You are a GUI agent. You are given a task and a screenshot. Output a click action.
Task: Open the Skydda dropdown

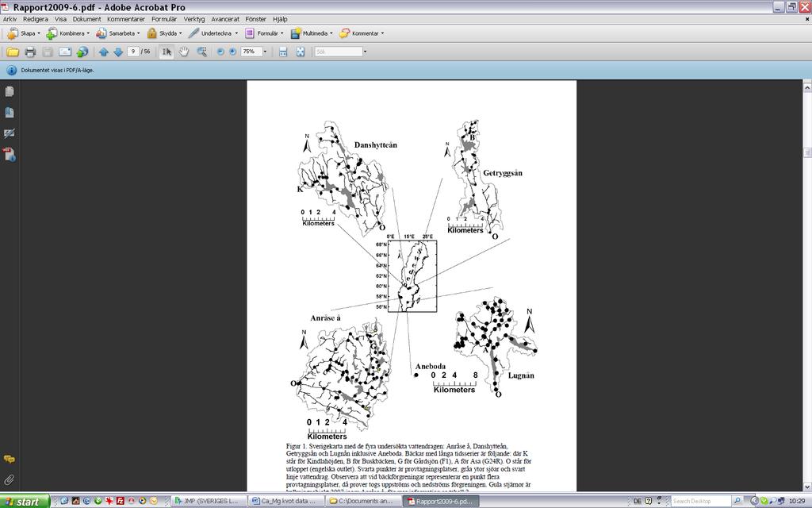pos(164,33)
